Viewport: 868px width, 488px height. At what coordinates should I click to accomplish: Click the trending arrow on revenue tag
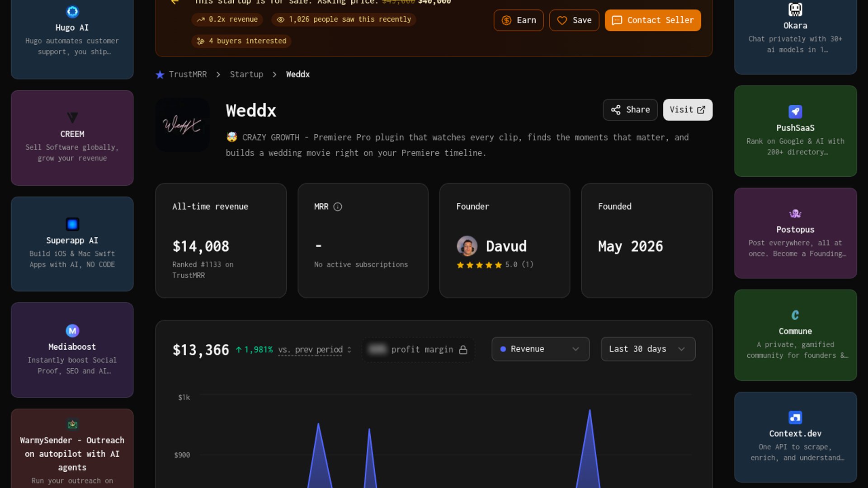pyautogui.click(x=201, y=19)
